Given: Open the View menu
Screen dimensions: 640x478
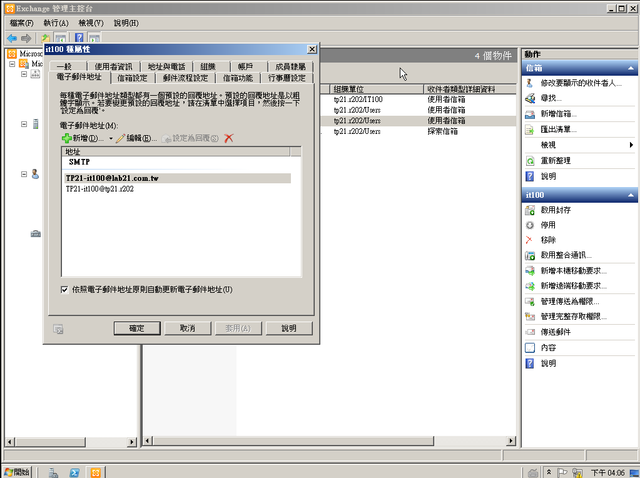Looking at the screenshot, I should tap(91, 23).
